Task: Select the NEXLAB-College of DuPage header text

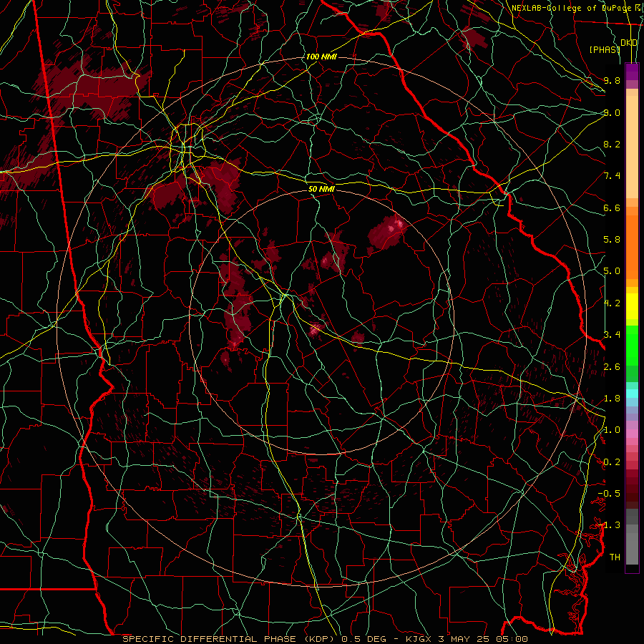Action: coord(571,8)
